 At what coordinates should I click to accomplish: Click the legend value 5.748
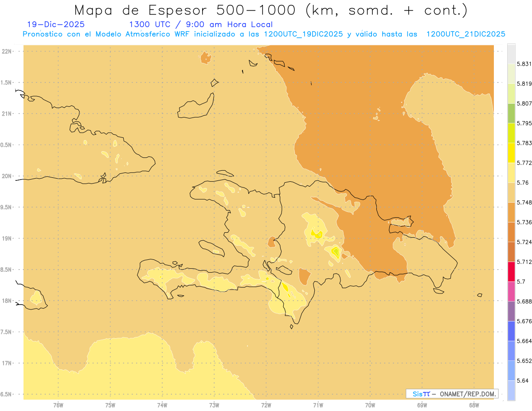click(524, 202)
